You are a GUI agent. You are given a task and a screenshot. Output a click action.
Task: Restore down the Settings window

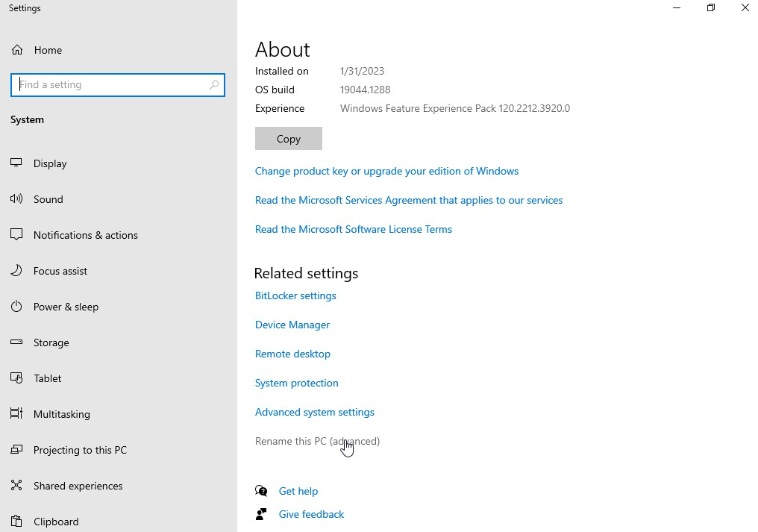(710, 7)
